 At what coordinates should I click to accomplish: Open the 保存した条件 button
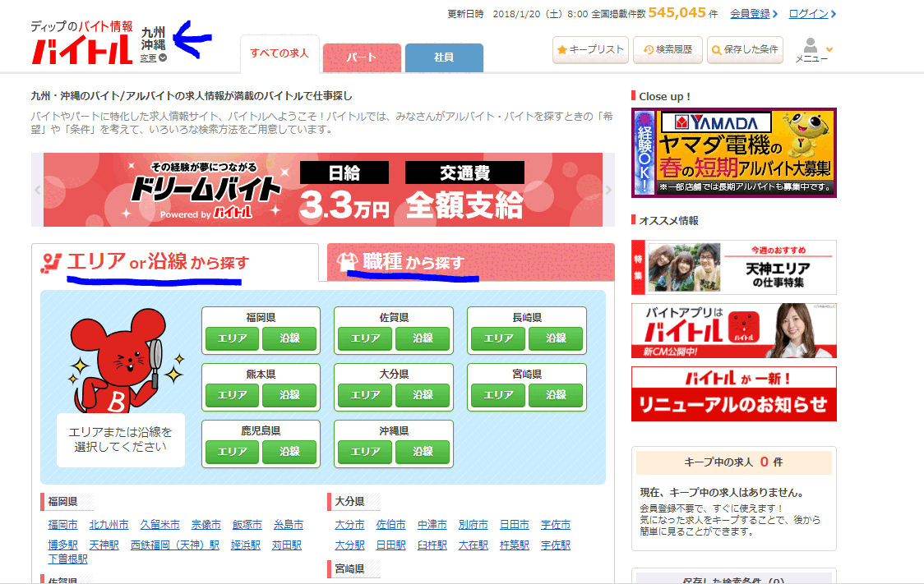click(x=745, y=49)
